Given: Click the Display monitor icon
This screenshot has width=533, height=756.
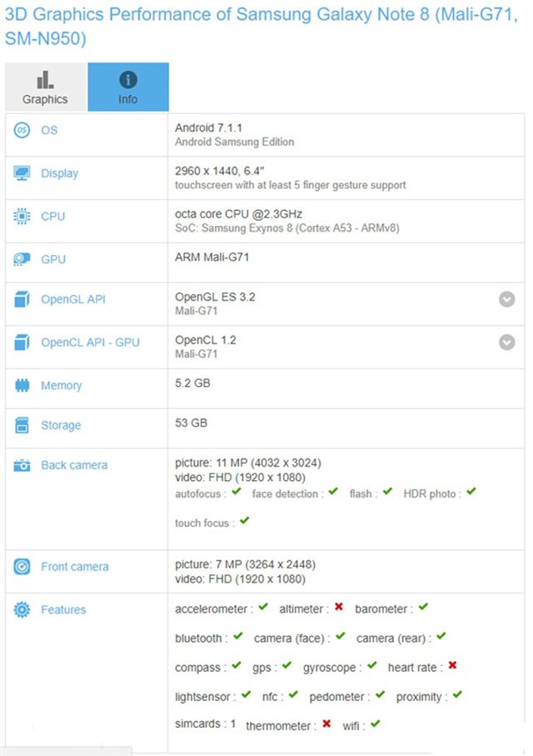Looking at the screenshot, I should coord(22,173).
